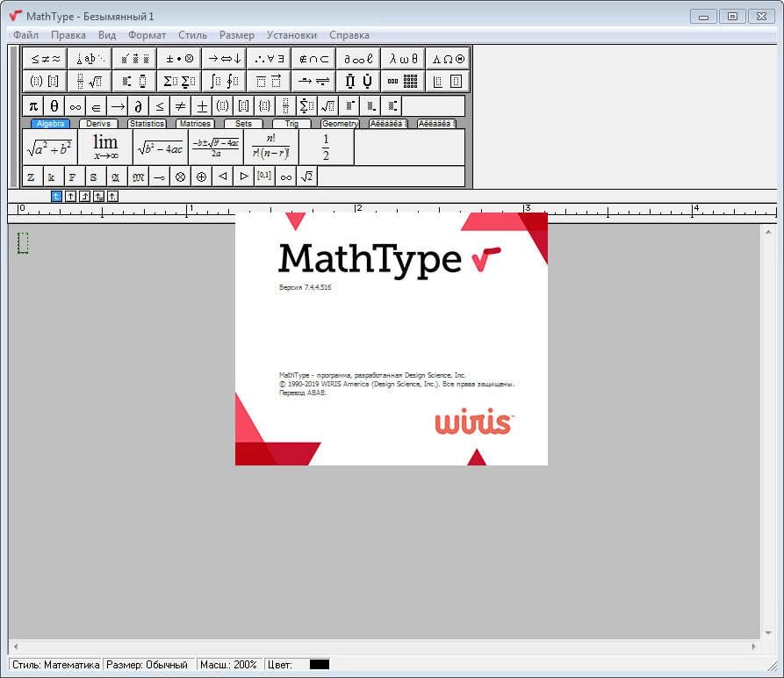
Task: Select the right-aligned tab stop
Action: pos(84,197)
